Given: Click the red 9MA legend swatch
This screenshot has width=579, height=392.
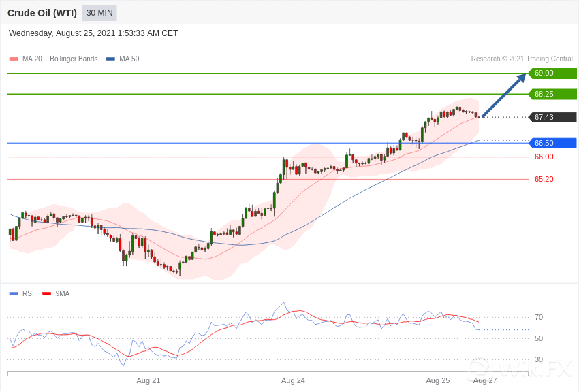Looking at the screenshot, I should coord(46,294).
